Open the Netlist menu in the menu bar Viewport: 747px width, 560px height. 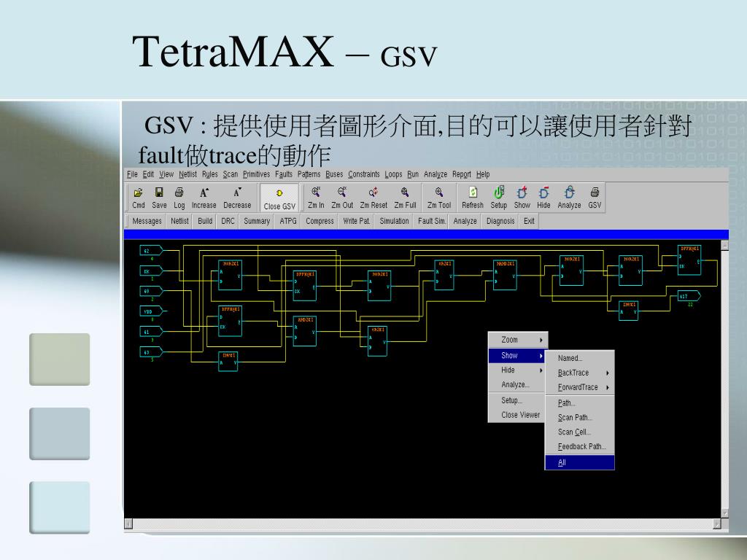pyautogui.click(x=187, y=174)
